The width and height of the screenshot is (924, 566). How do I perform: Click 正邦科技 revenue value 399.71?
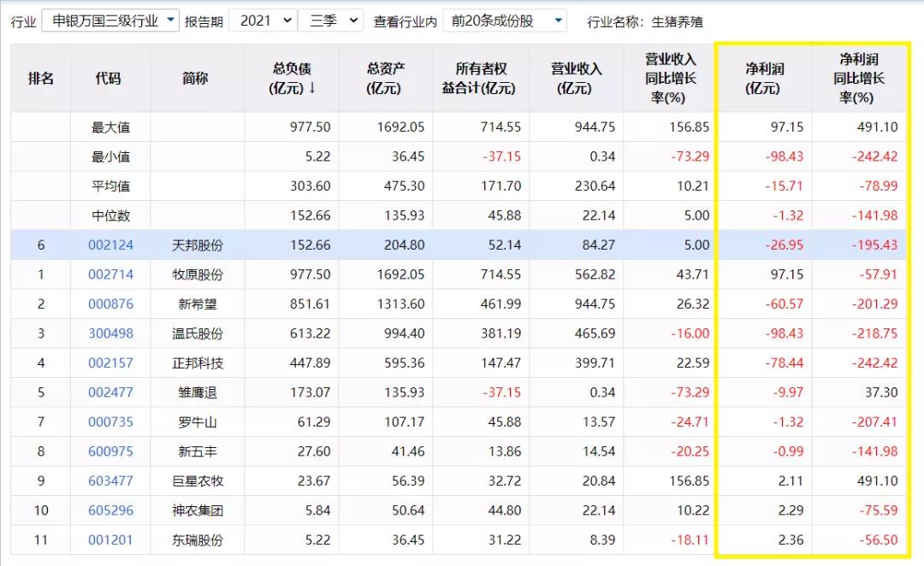[595, 363]
